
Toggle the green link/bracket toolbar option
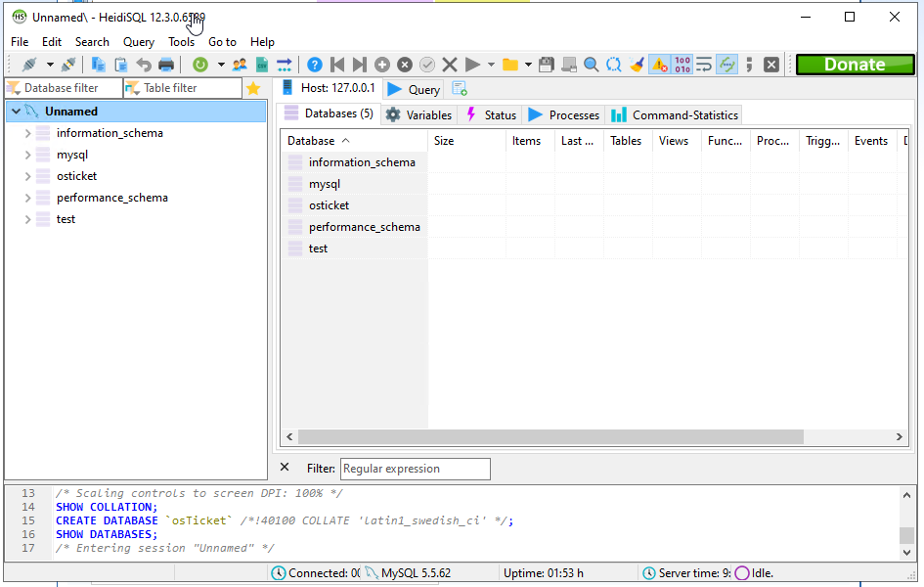coord(727,65)
